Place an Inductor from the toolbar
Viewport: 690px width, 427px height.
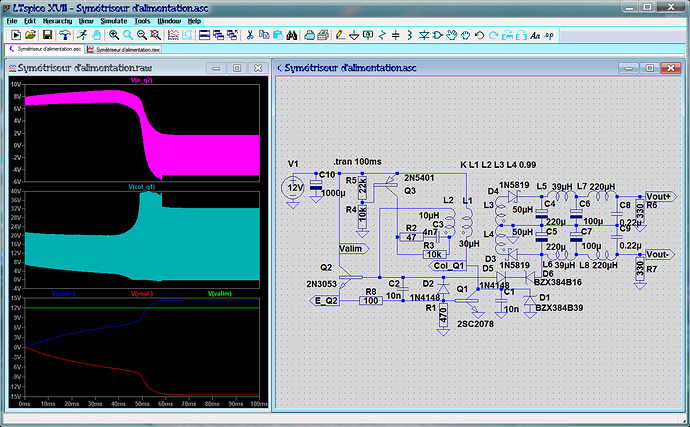(410, 35)
